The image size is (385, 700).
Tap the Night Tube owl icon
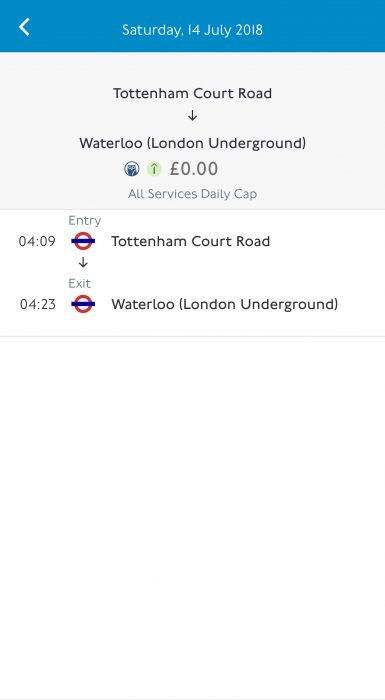point(132,169)
